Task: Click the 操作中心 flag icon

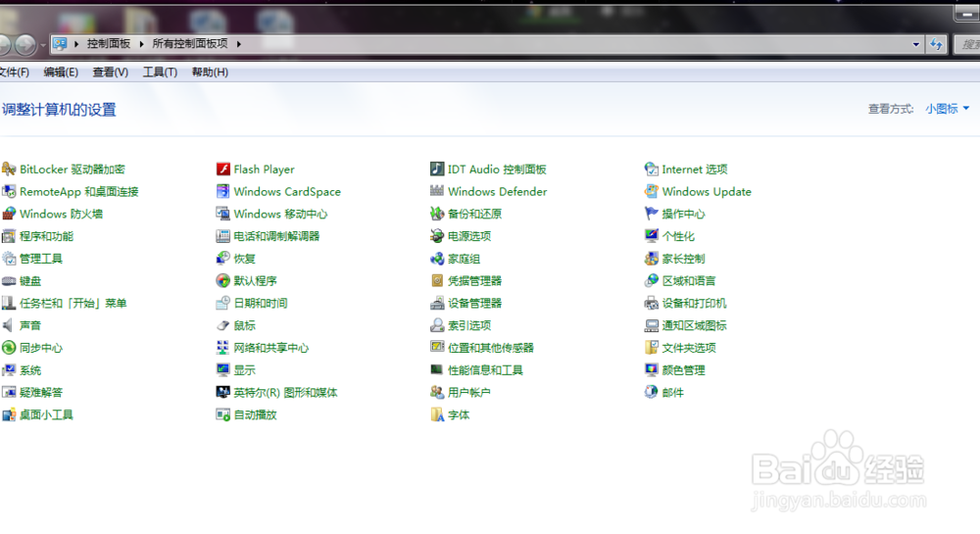Action: click(x=652, y=214)
